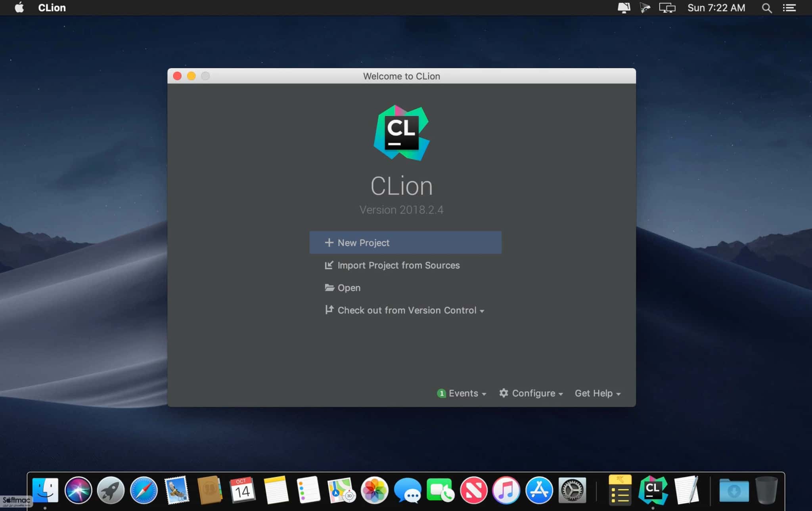The image size is (812, 511).
Task: Click the Version 2018.2.4 text
Action: click(x=401, y=210)
